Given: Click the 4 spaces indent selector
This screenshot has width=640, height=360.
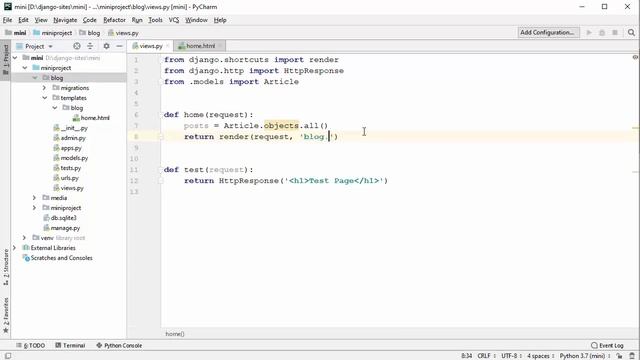Looking at the screenshot, I should 541,356.
